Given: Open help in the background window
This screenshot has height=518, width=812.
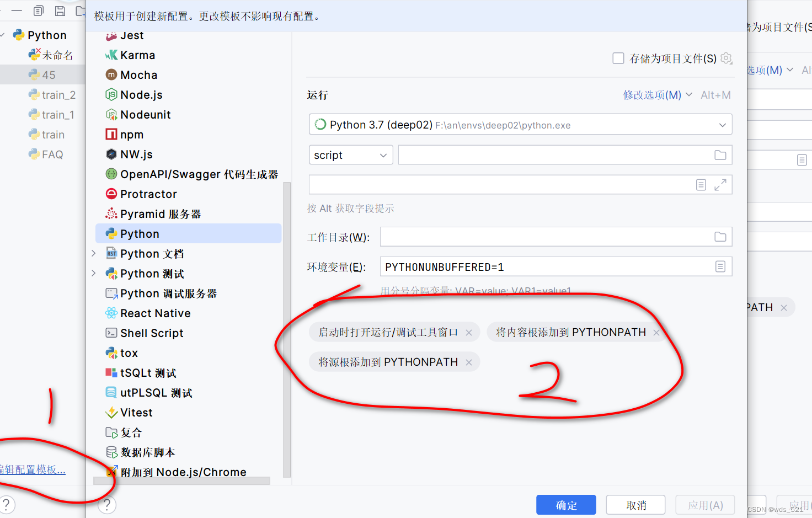Looking at the screenshot, I should 7,504.
